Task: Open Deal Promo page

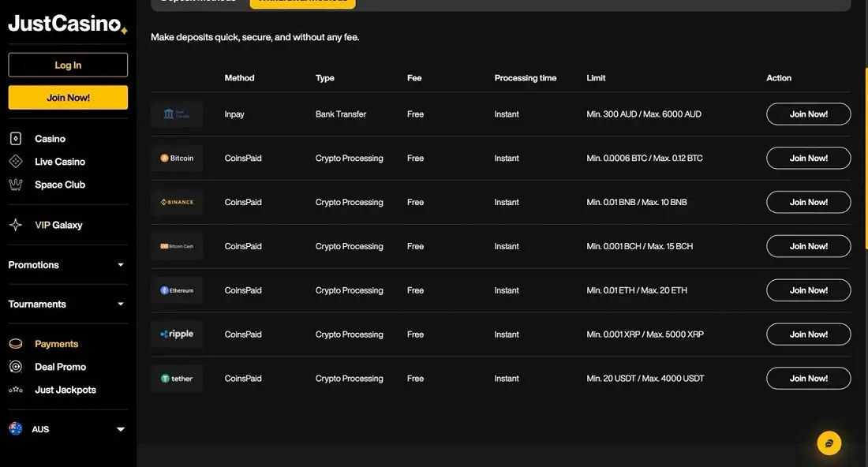Action: point(60,367)
